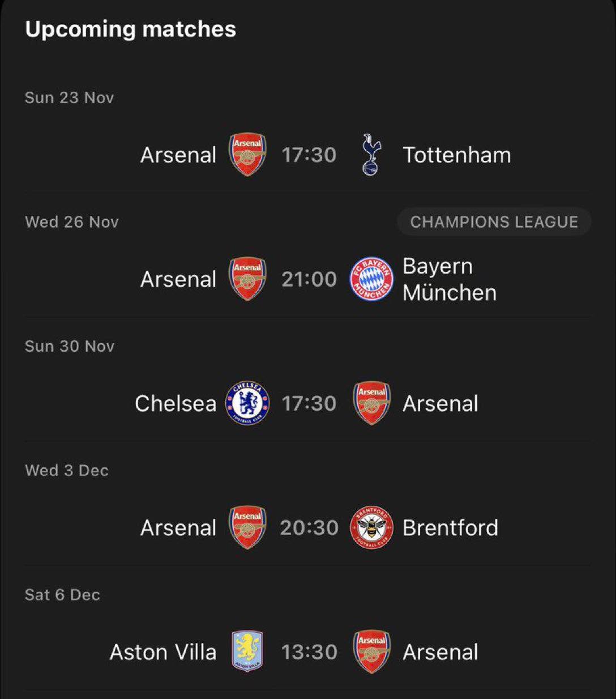Tap the Arsenal crest in the Bayern fixture
The height and width of the screenshot is (699, 616).
(x=247, y=279)
